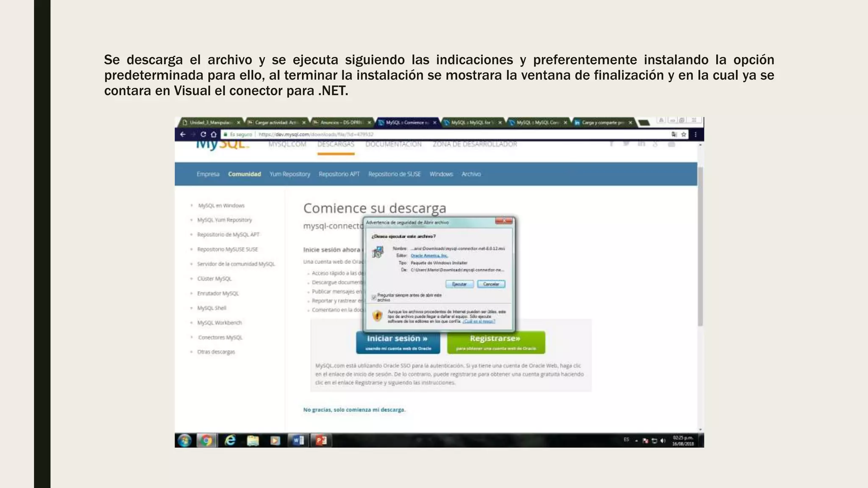Open ZONA DE DESARROLLADOR menu
The width and height of the screenshot is (868, 488).
pyautogui.click(x=475, y=144)
